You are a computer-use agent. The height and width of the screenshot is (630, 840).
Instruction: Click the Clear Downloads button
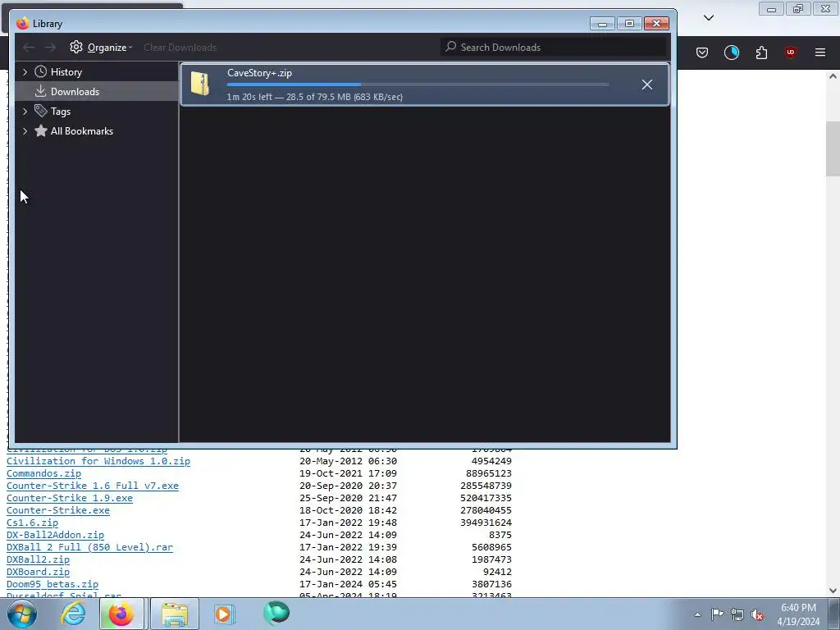click(x=180, y=47)
